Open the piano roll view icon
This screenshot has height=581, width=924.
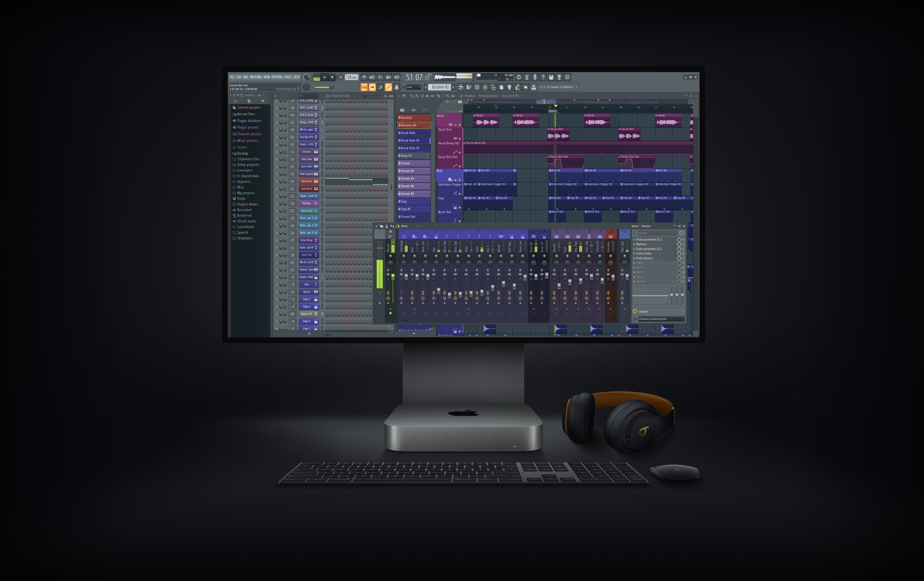coord(469,87)
